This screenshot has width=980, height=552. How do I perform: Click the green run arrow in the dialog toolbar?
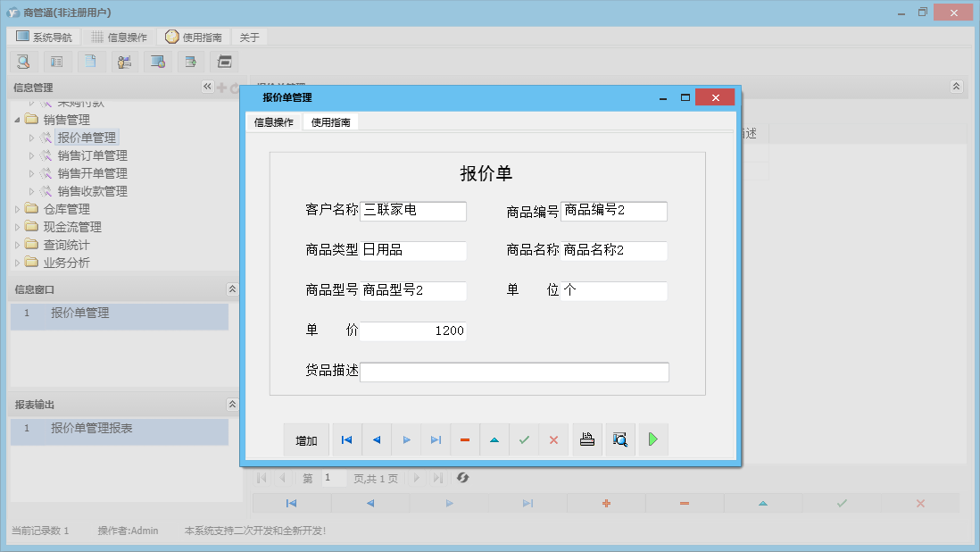click(652, 439)
